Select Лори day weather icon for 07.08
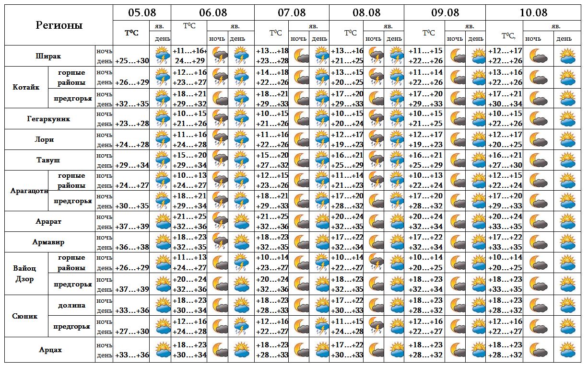 click(x=319, y=139)
